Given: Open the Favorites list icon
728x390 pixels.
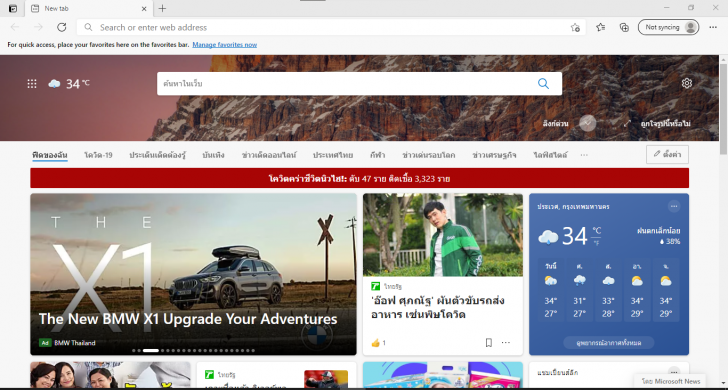Looking at the screenshot, I should coord(600,27).
